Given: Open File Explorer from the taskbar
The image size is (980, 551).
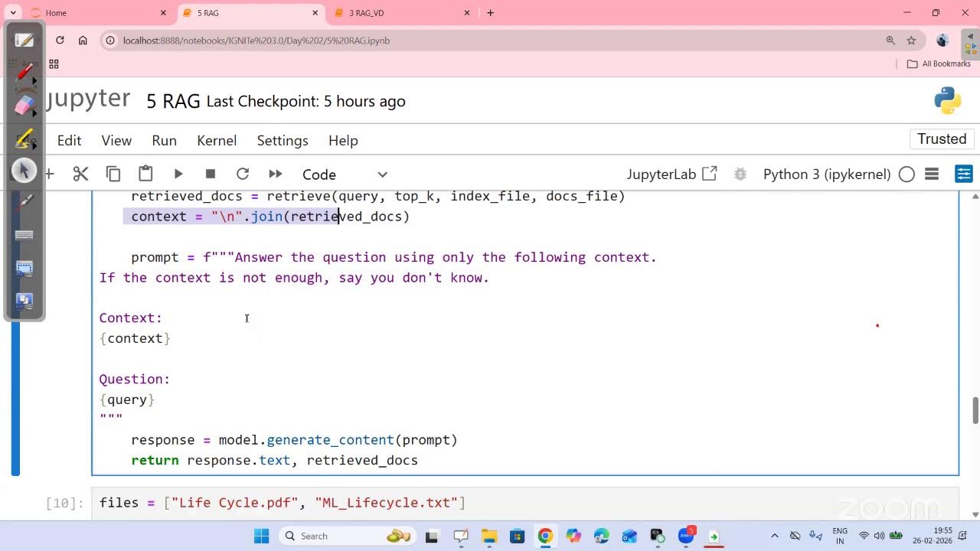Looking at the screenshot, I should (489, 536).
